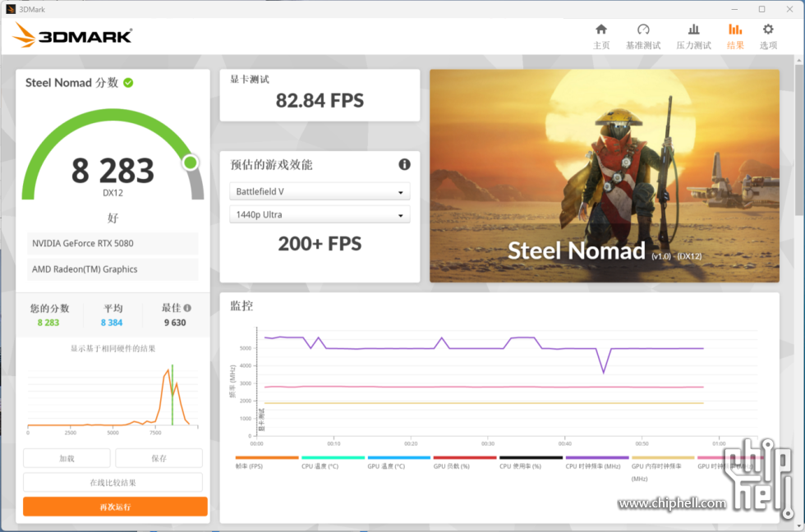This screenshot has width=805, height=532.
Task: Click the "AMD Radeon(TM) Graphics" row
Action: pos(113,268)
